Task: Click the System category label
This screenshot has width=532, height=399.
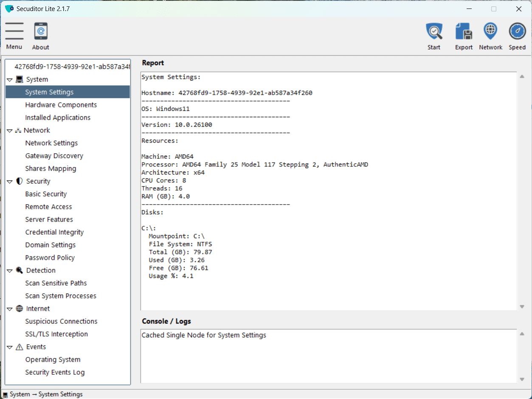Action: (x=37, y=79)
